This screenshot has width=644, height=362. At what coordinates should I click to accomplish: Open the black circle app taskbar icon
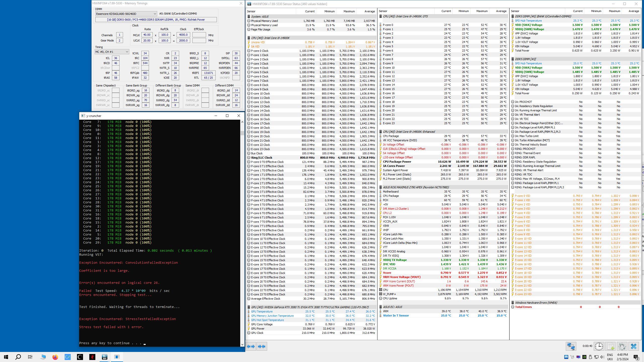coord(80,357)
